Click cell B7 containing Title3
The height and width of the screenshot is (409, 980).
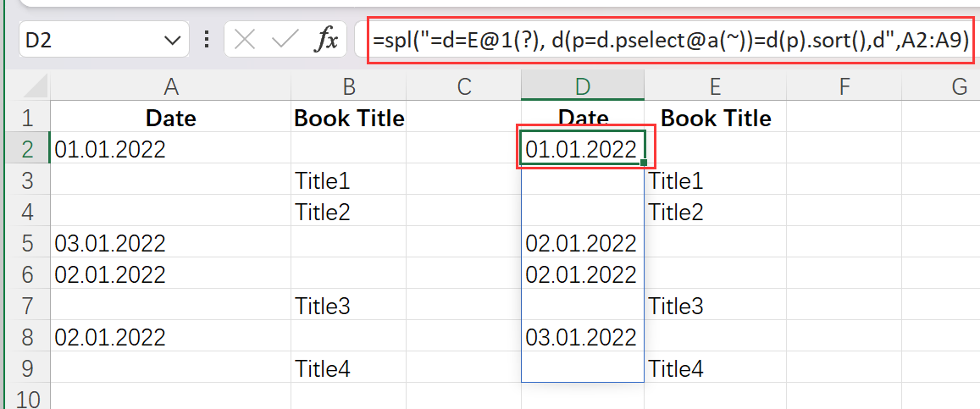pos(348,307)
